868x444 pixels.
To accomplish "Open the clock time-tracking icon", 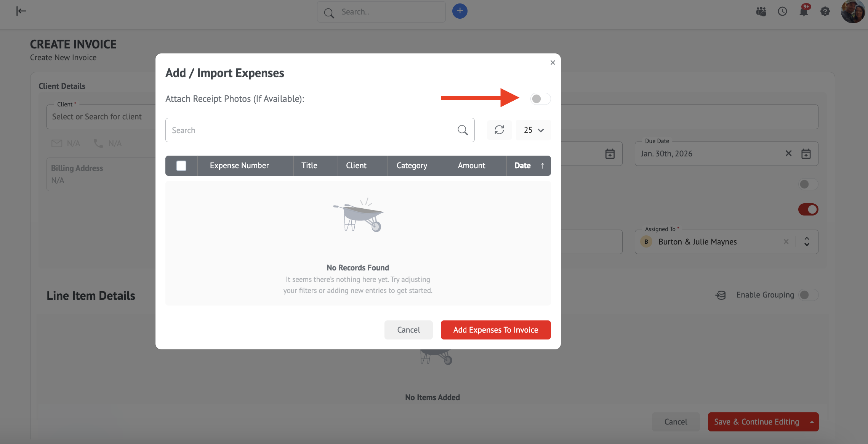I will [x=782, y=11].
